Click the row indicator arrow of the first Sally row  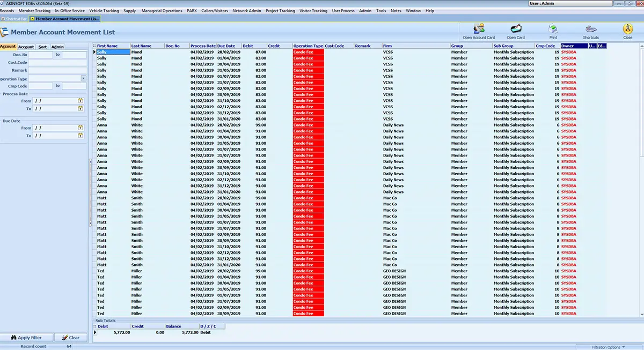click(x=94, y=52)
